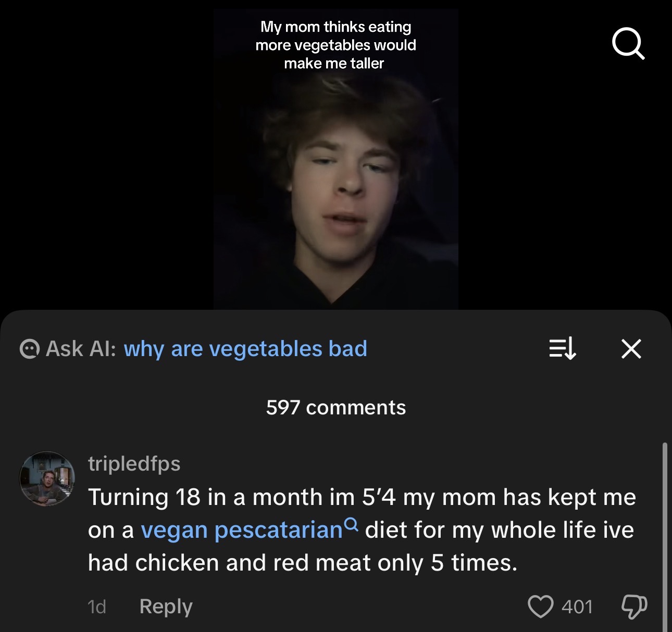
Task: Like the tripledfps comment with the heart icon
Action: [540, 606]
